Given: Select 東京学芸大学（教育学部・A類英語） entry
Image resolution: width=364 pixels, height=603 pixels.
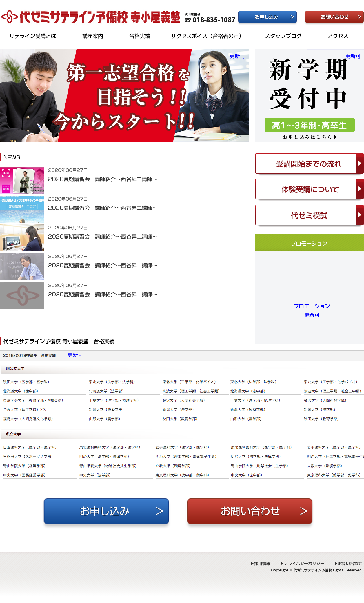Looking at the screenshot, I should point(33,400).
